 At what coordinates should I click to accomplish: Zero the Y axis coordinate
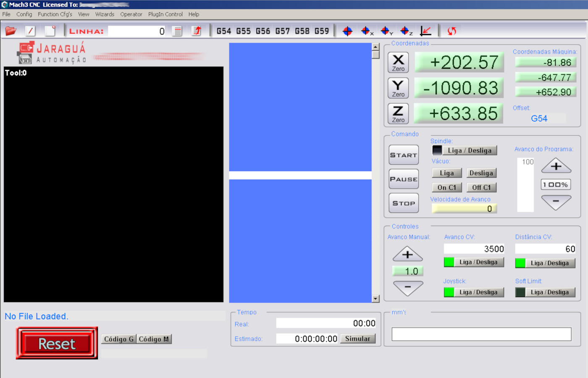(x=398, y=88)
